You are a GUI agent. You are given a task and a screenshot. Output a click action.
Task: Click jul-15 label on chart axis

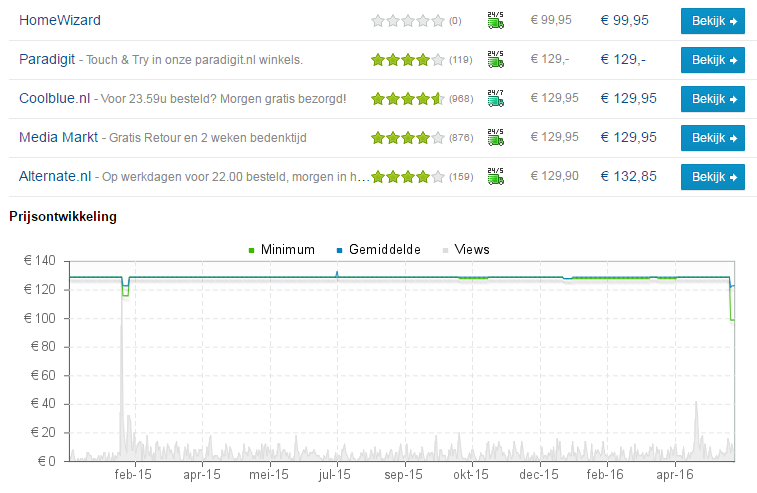[335, 475]
